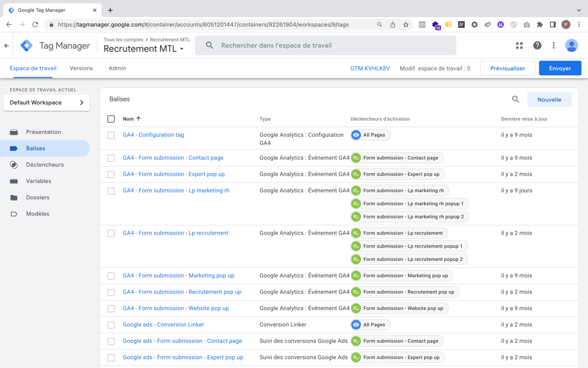This screenshot has height=368, width=588.
Task: Click the search icon in Balises panel
Action: pyautogui.click(x=516, y=99)
